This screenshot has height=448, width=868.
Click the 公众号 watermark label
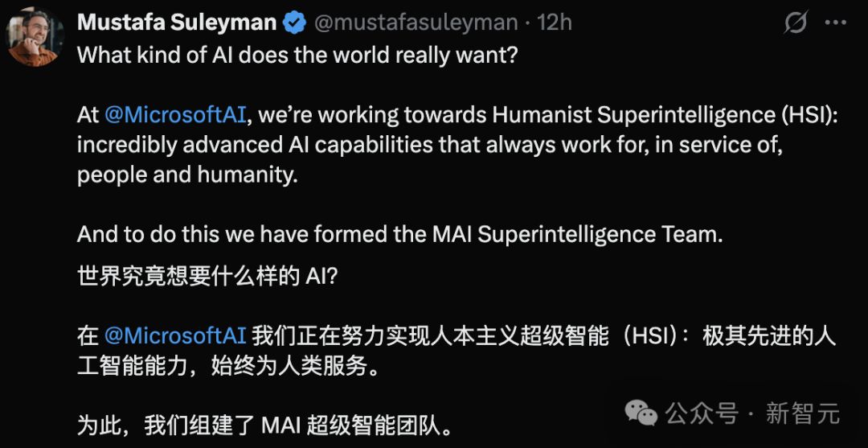tap(701, 413)
